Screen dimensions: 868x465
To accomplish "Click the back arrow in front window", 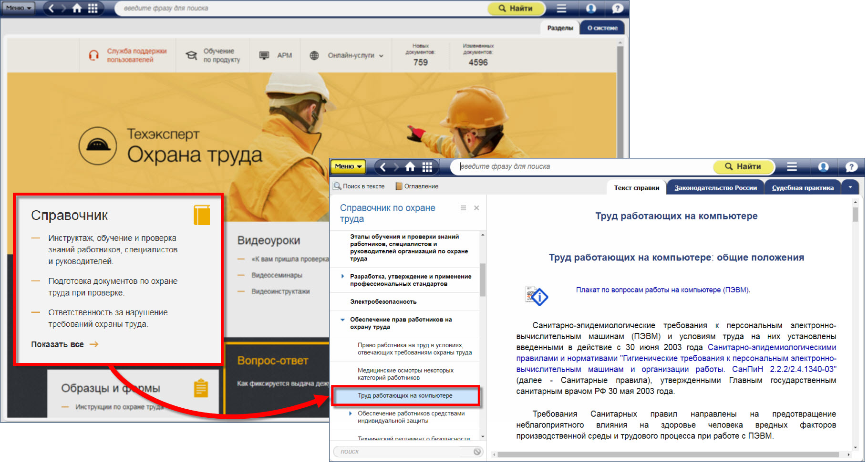I will point(383,167).
